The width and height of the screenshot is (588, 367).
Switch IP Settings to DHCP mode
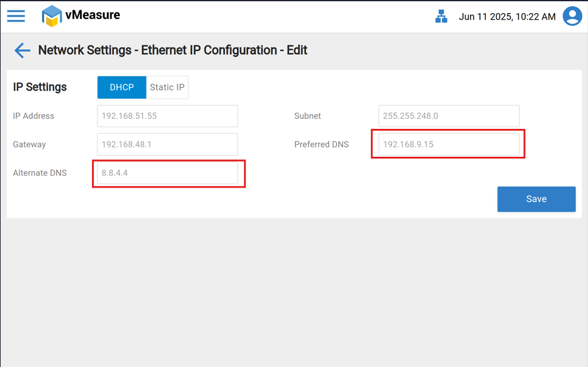pos(122,87)
